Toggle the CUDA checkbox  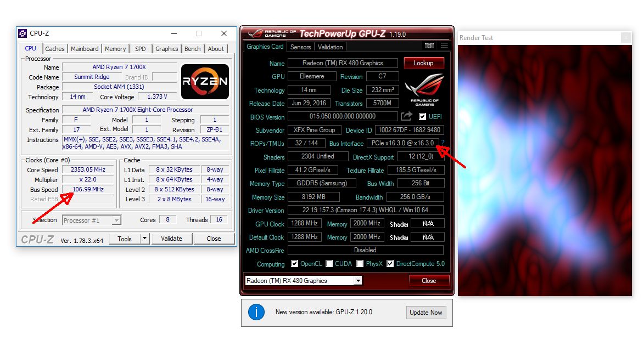coord(329,264)
